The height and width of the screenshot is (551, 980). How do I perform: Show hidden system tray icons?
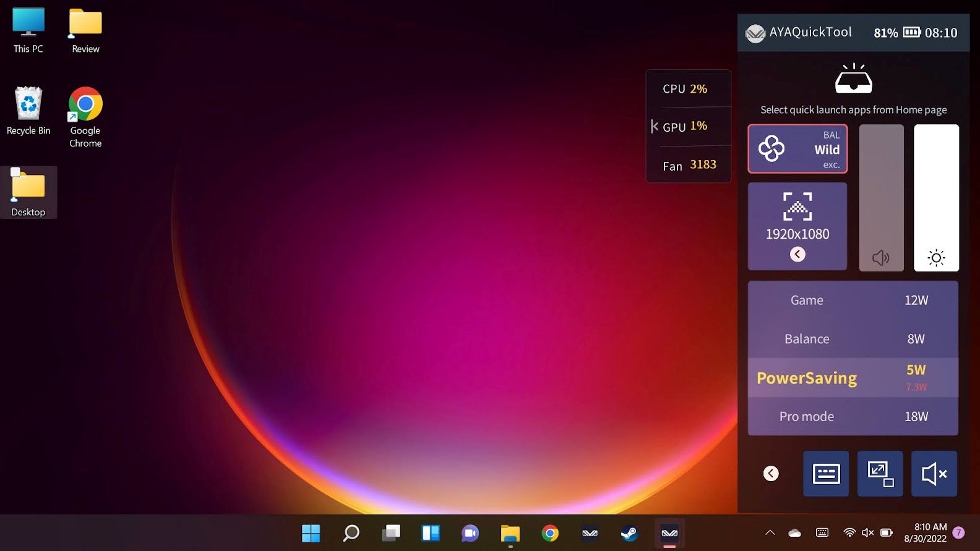[x=770, y=532]
